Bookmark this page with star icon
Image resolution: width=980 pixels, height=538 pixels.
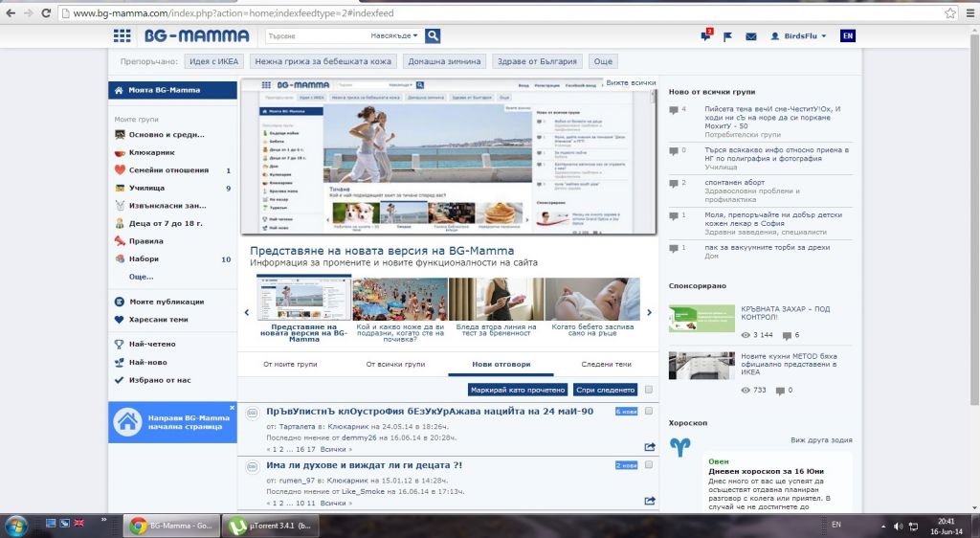949,13
